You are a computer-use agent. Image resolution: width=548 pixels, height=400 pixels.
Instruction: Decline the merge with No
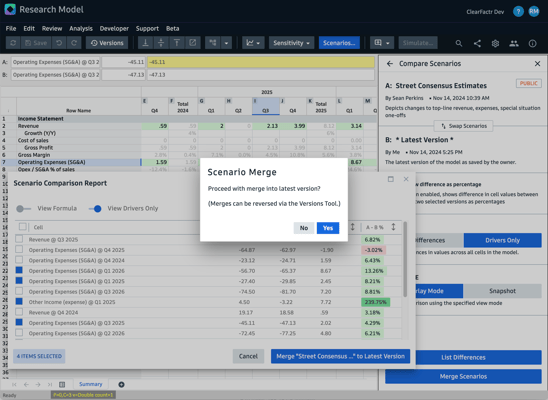tap(304, 228)
